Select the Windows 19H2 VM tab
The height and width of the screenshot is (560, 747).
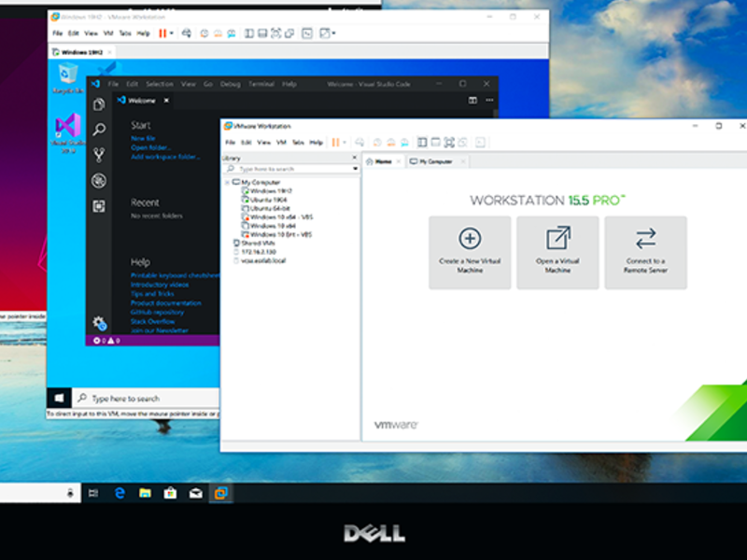(x=81, y=52)
